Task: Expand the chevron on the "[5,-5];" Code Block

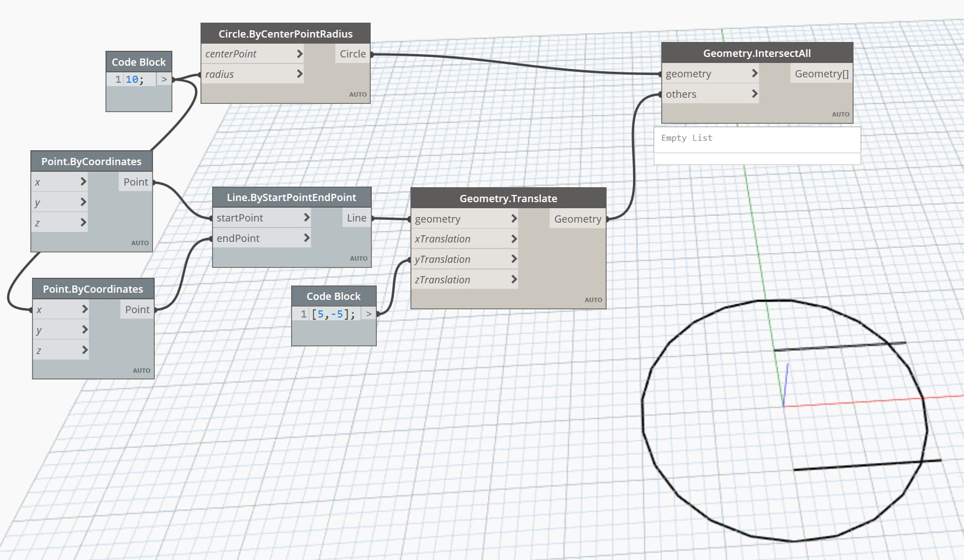Action: (x=369, y=313)
